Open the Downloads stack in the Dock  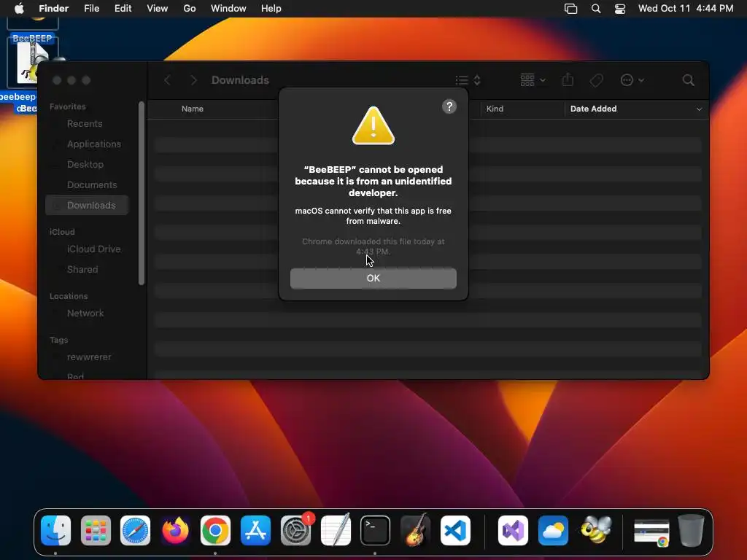point(651,532)
